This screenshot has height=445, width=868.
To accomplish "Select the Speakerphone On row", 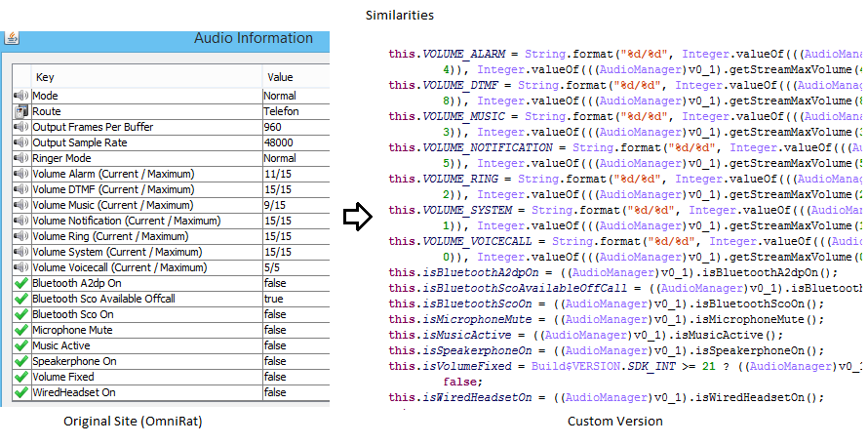I will (74, 361).
